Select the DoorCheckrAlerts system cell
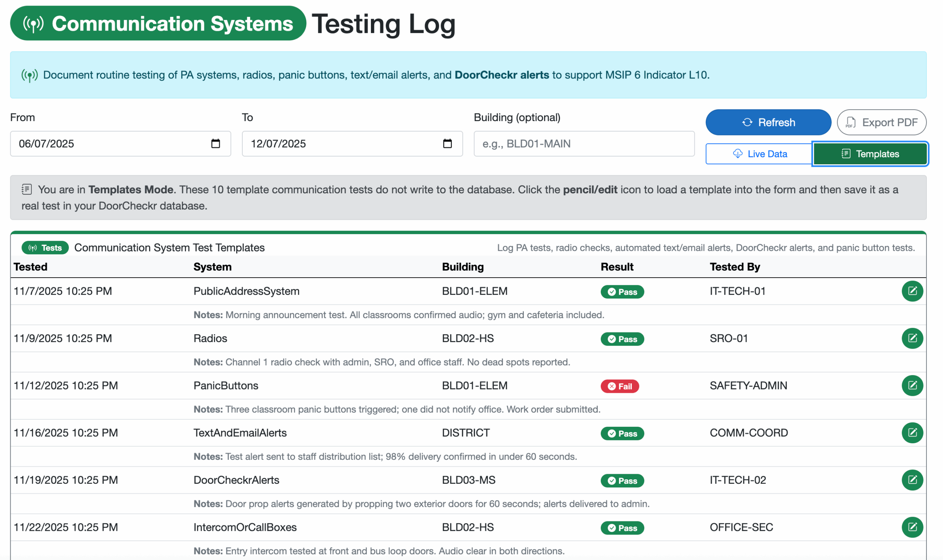The width and height of the screenshot is (943, 560). pos(236,480)
